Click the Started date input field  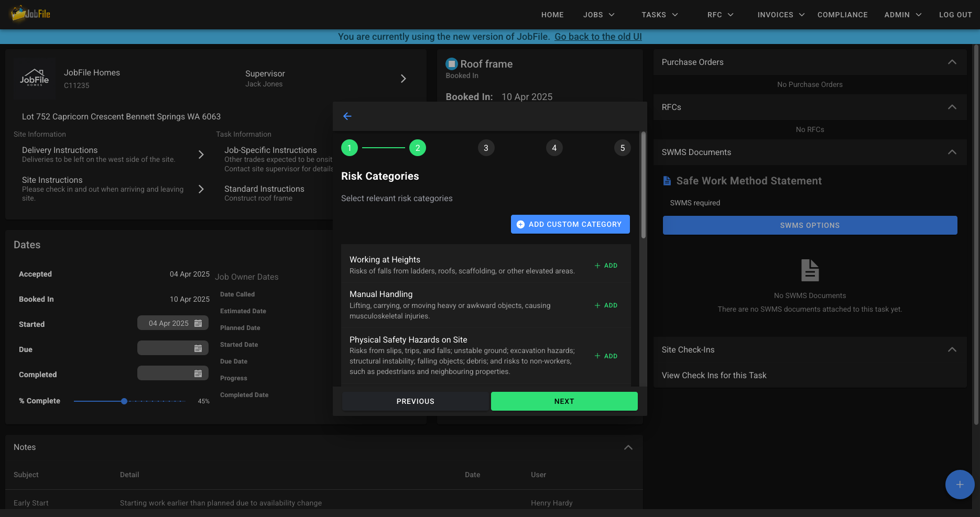(173, 323)
